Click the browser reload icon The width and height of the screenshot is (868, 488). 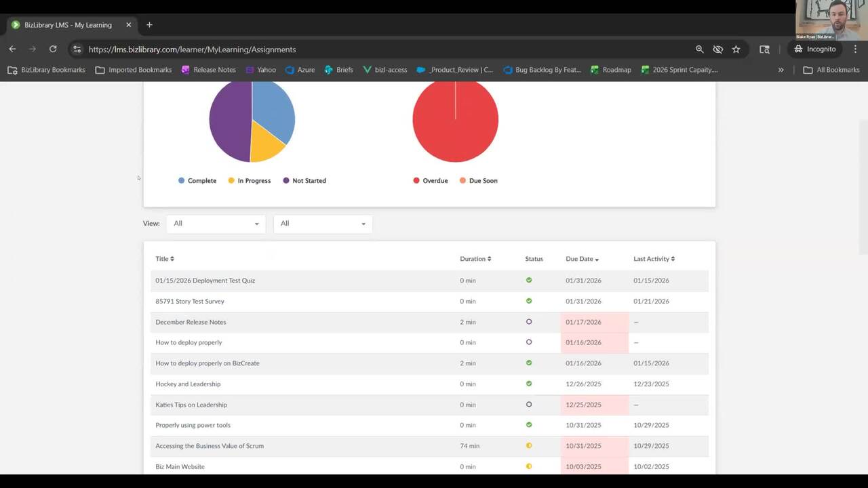[53, 49]
